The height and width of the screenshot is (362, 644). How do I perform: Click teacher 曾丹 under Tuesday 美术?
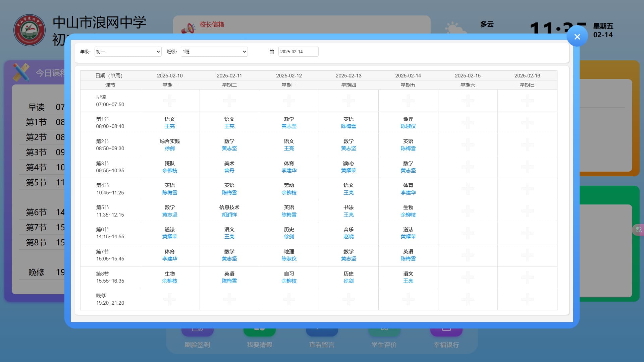tap(229, 171)
